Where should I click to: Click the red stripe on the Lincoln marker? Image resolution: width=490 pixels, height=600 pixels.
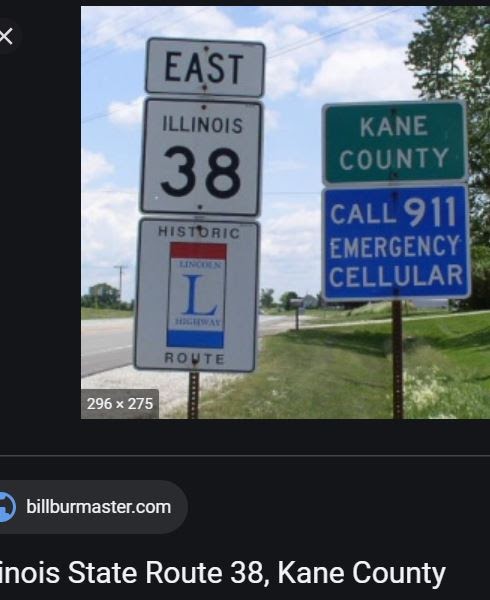198,251
